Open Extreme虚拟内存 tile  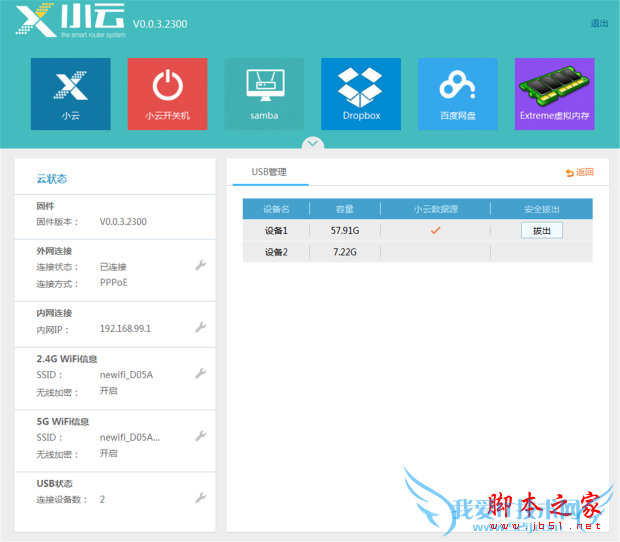554,94
